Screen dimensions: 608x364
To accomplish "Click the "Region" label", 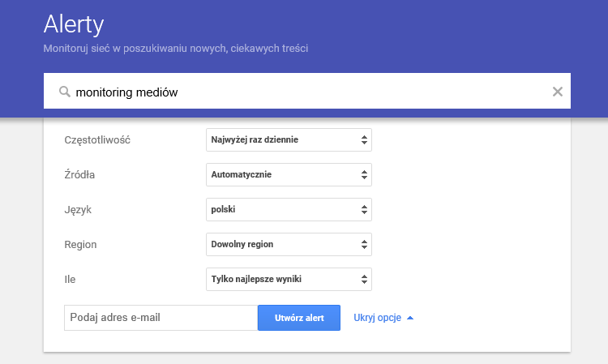I will 80,245.
